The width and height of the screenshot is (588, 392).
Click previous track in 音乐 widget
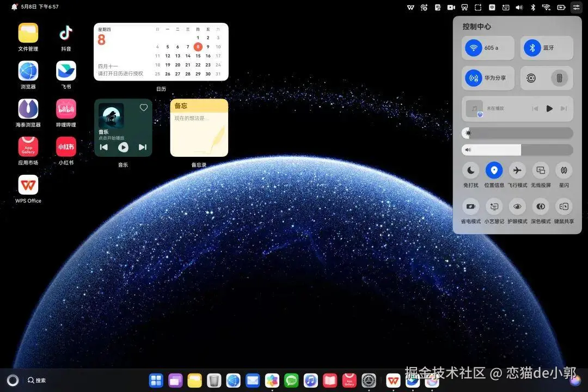pos(104,147)
